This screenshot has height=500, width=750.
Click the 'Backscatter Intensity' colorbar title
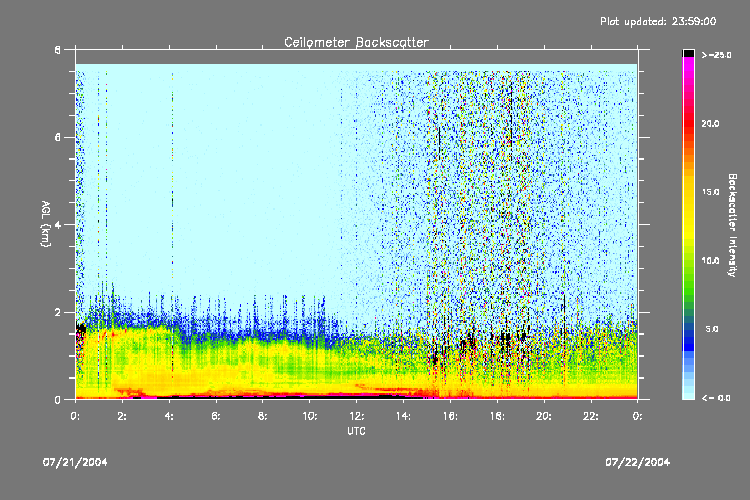(732, 225)
